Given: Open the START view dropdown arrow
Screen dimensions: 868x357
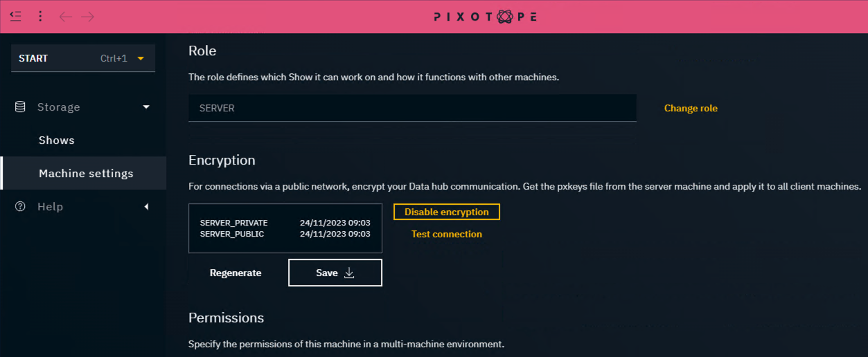Looking at the screenshot, I should coord(141,59).
